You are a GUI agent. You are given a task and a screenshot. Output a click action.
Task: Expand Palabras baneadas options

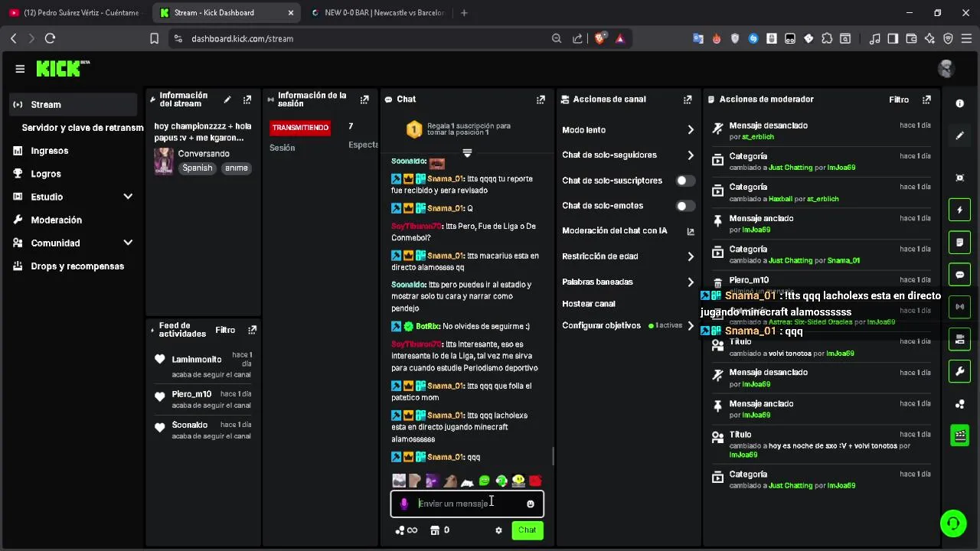pyautogui.click(x=690, y=282)
